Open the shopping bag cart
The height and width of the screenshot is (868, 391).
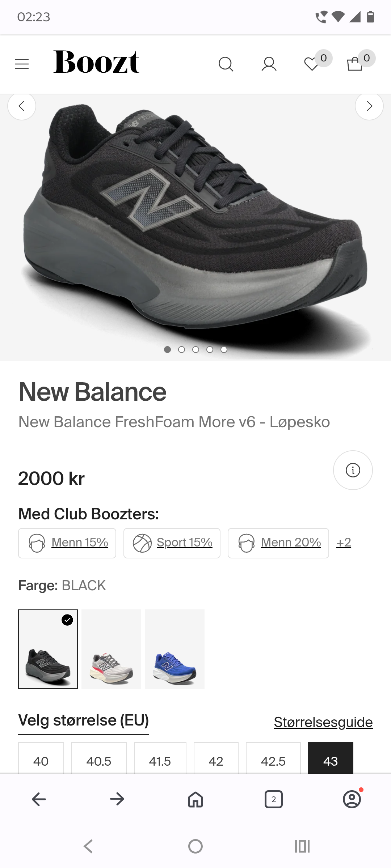355,64
